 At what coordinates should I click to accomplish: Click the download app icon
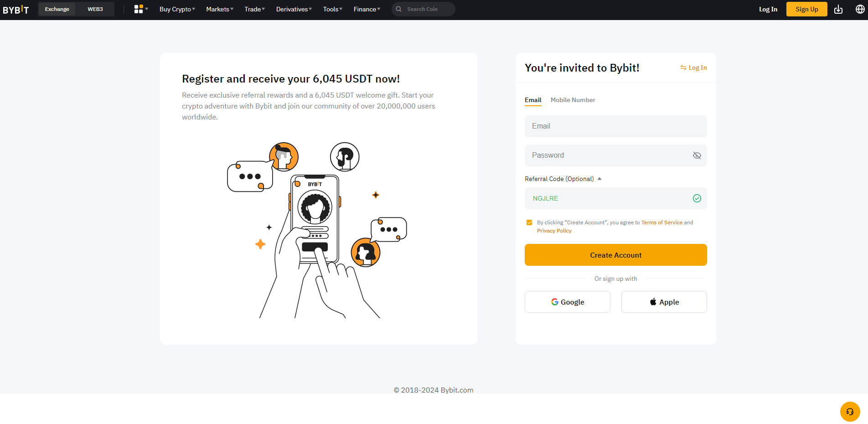click(x=838, y=9)
